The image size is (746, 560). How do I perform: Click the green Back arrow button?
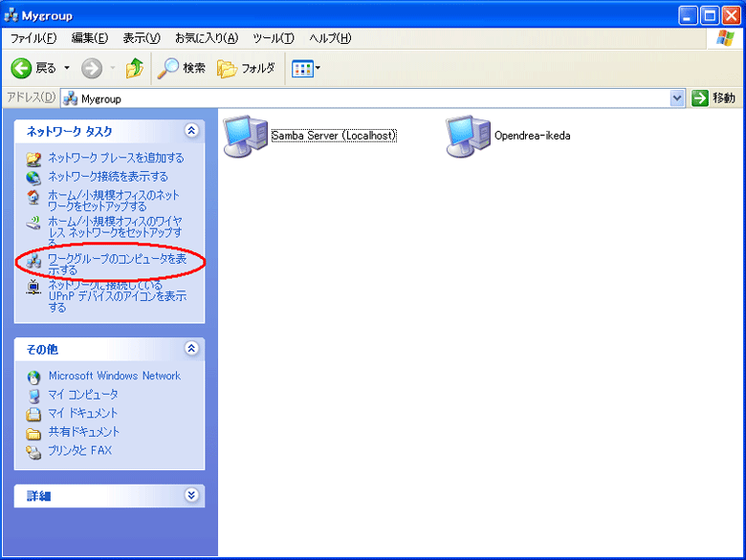pyautogui.click(x=21, y=69)
